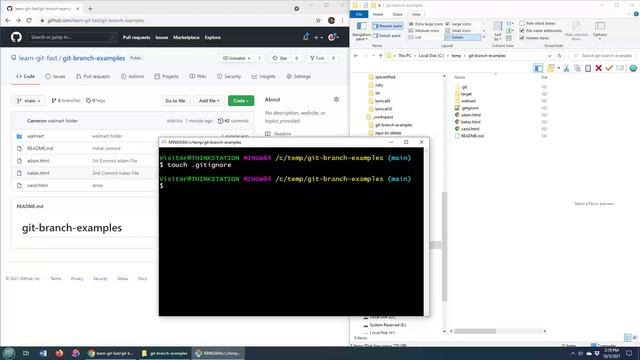Open the 6 branches link
Viewport: 640px width, 360px height.
pyautogui.click(x=66, y=100)
